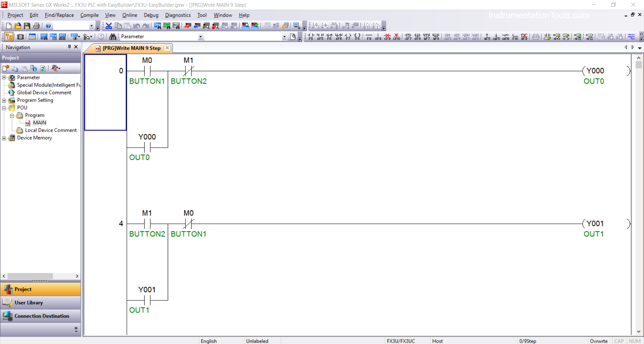Open the empty dropdown next to Parameter
The height and width of the screenshot is (344, 644).
coord(284,37)
